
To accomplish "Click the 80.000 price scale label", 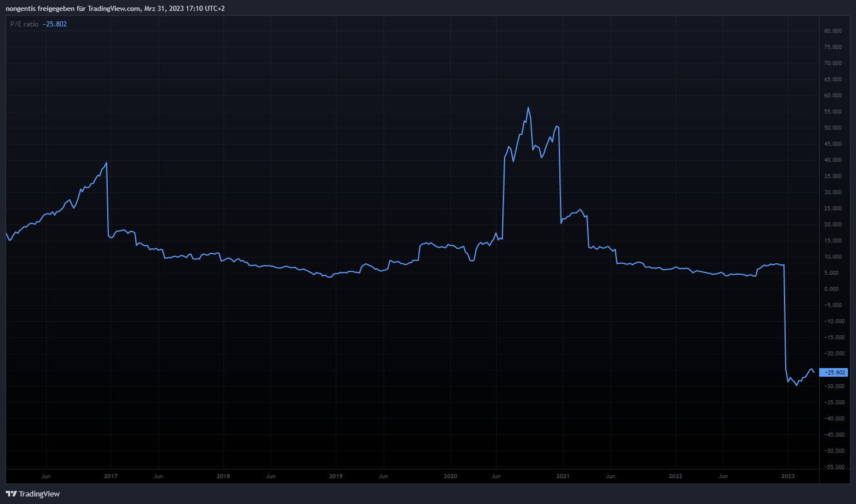I will coord(832,31).
